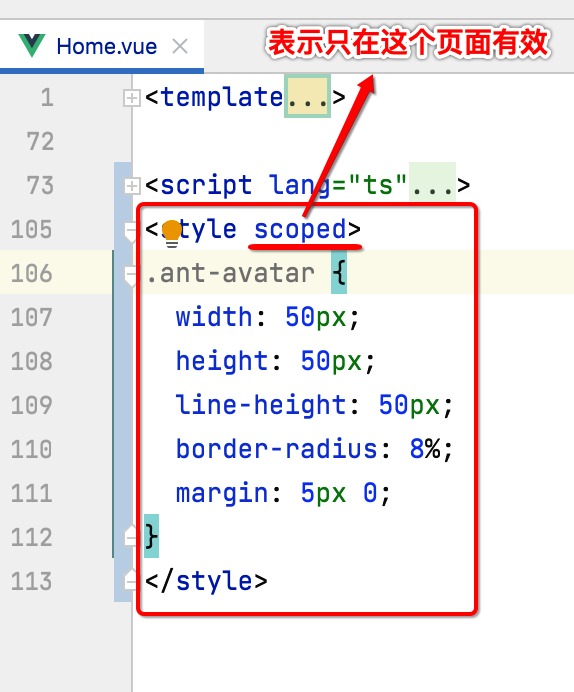Click the Vue logo on Home.vue tab
This screenshot has width=574, height=692.
tap(32, 45)
